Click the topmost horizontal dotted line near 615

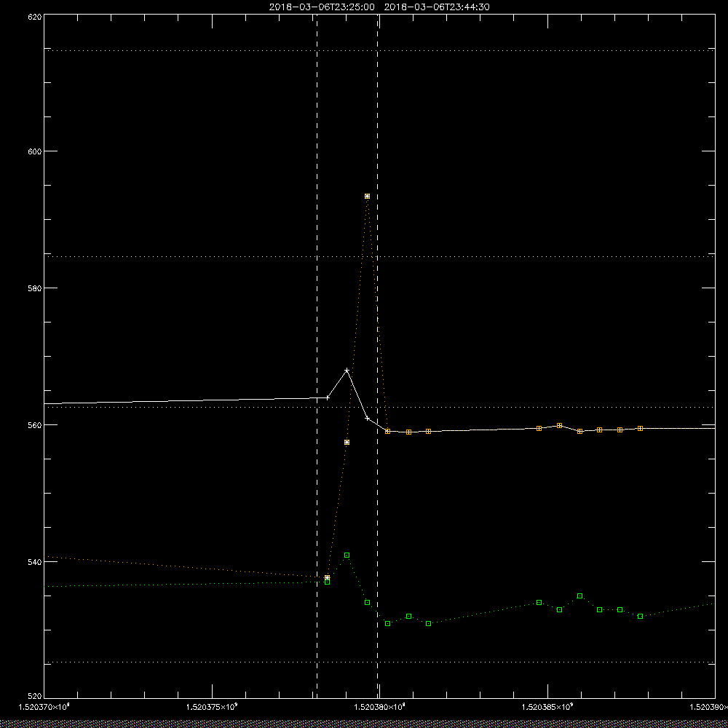click(x=379, y=50)
